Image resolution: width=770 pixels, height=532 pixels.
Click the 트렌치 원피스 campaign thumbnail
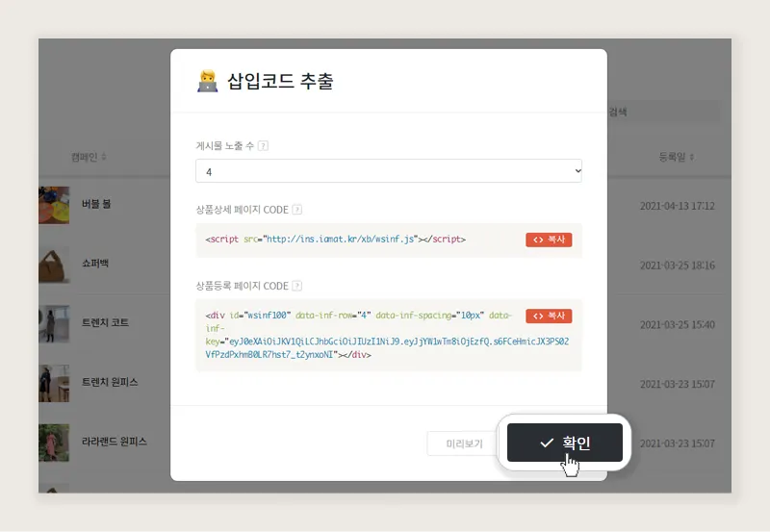coord(54,383)
